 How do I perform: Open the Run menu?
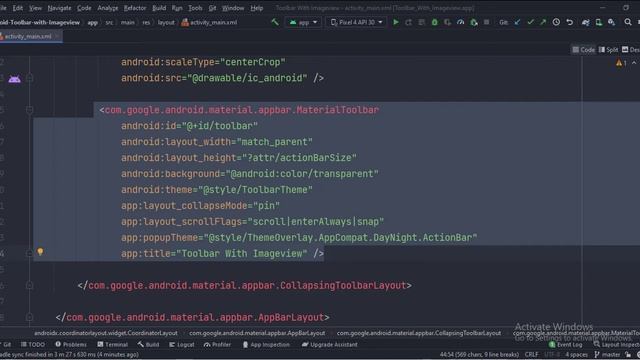(x=177, y=8)
